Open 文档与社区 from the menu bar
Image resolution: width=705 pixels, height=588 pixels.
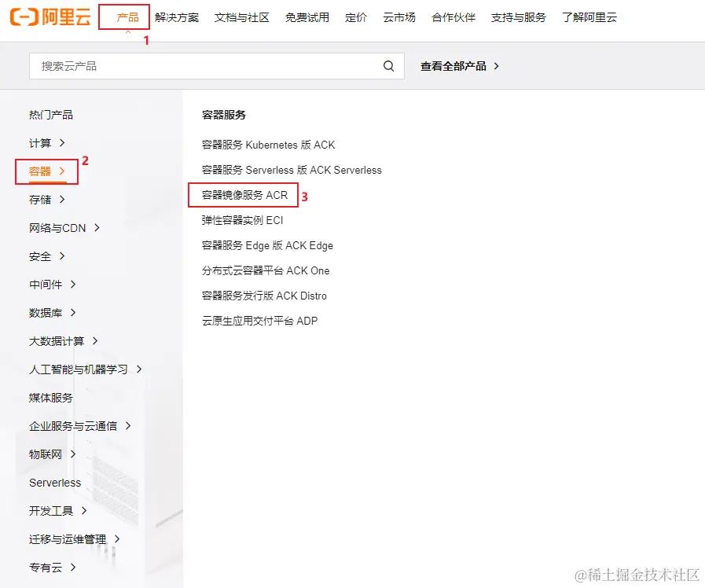click(241, 17)
